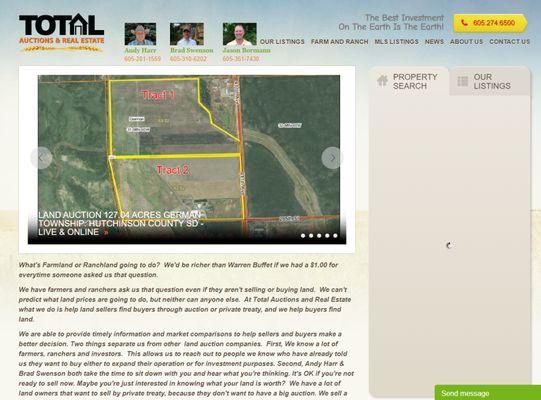
Task: Click the red arrow after LIVE & ONLINE
Action: point(106,233)
